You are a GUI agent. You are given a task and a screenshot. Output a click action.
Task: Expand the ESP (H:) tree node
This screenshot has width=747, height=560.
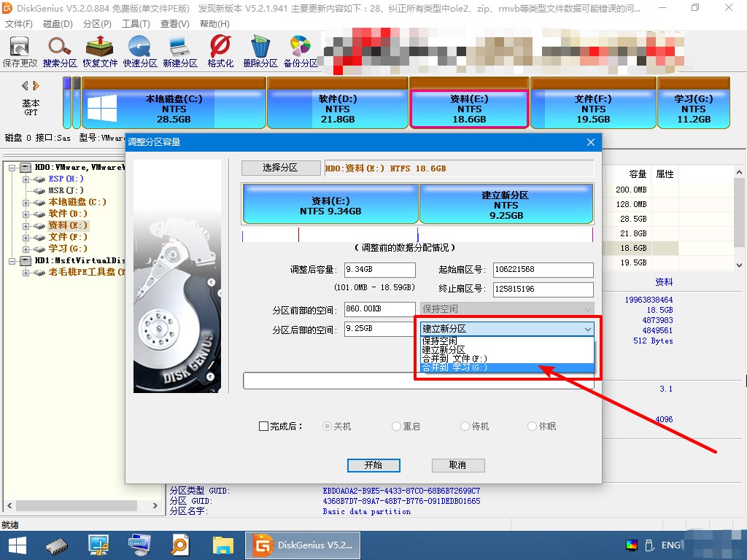[26, 179]
